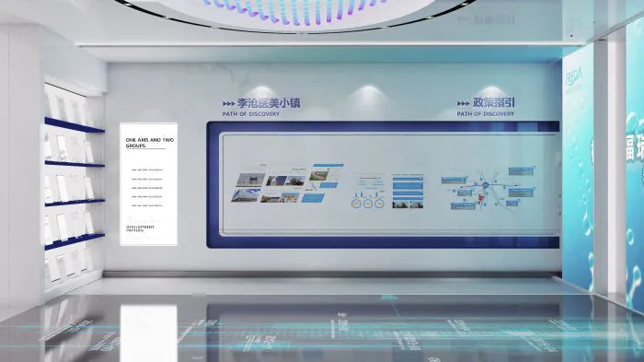
Task: Select the top blue bar in the list panel
Action: coord(408,180)
